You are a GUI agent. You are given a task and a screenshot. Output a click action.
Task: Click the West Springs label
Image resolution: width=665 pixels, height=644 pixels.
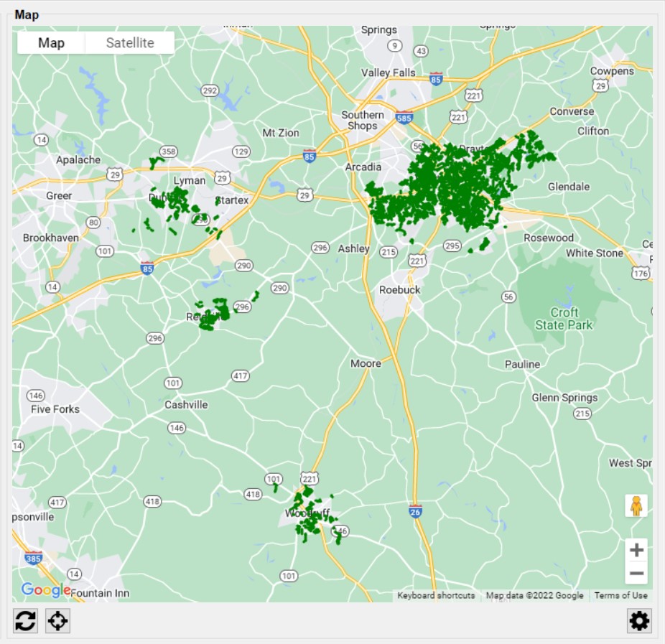coord(631,463)
